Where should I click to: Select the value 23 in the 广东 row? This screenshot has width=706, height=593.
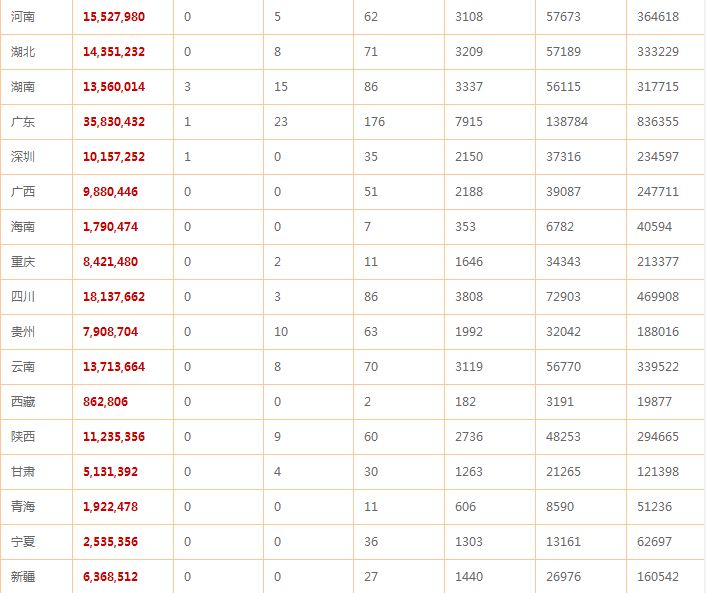281,122
